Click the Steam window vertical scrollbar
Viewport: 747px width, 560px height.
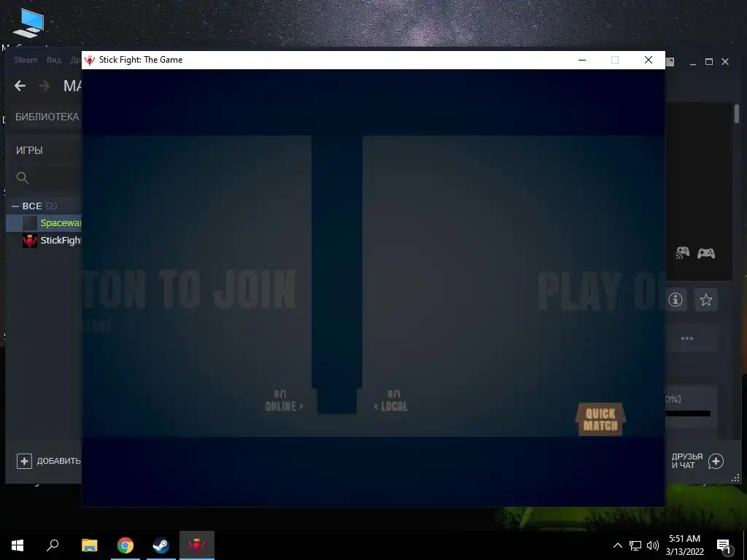click(737, 114)
